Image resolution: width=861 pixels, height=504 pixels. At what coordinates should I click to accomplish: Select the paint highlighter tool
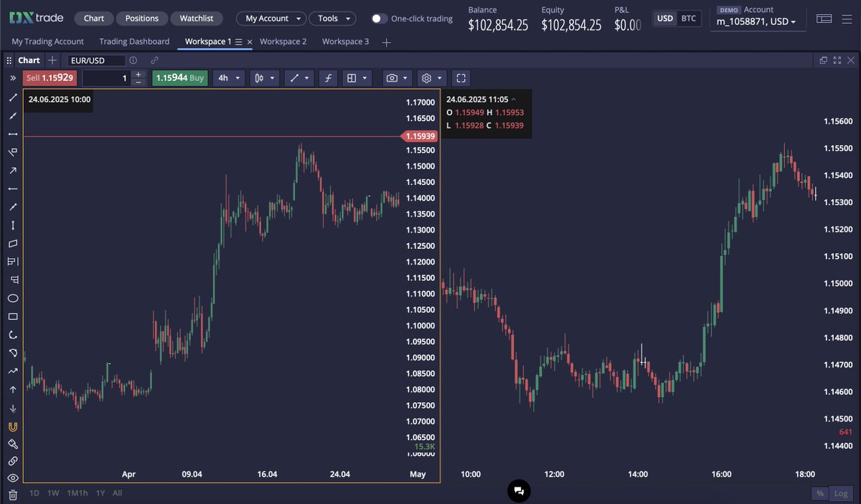pos(13,444)
